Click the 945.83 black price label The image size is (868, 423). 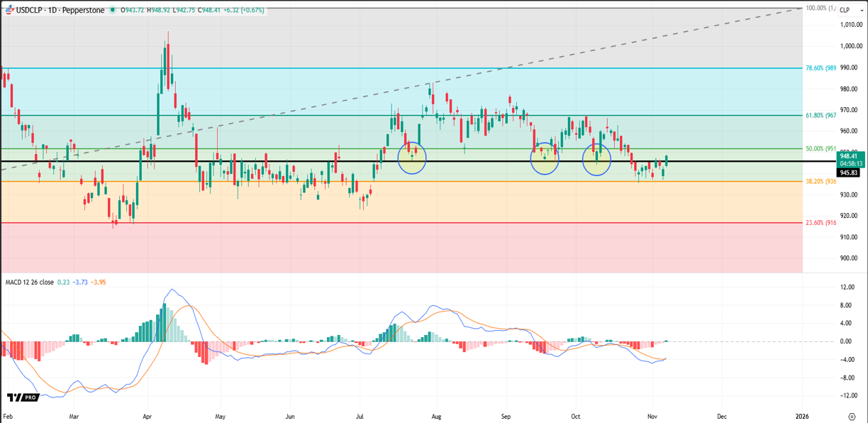click(848, 172)
